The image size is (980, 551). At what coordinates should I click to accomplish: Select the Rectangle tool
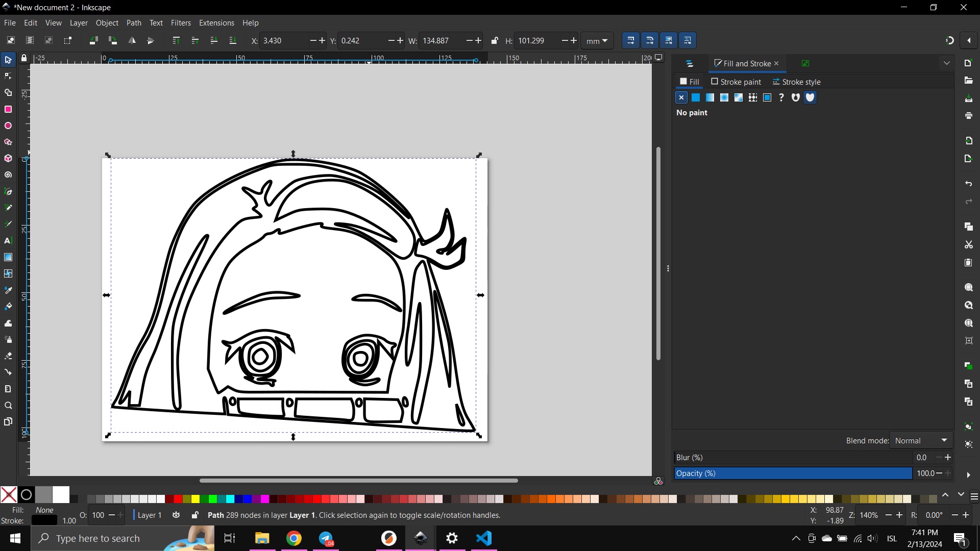[x=8, y=109]
